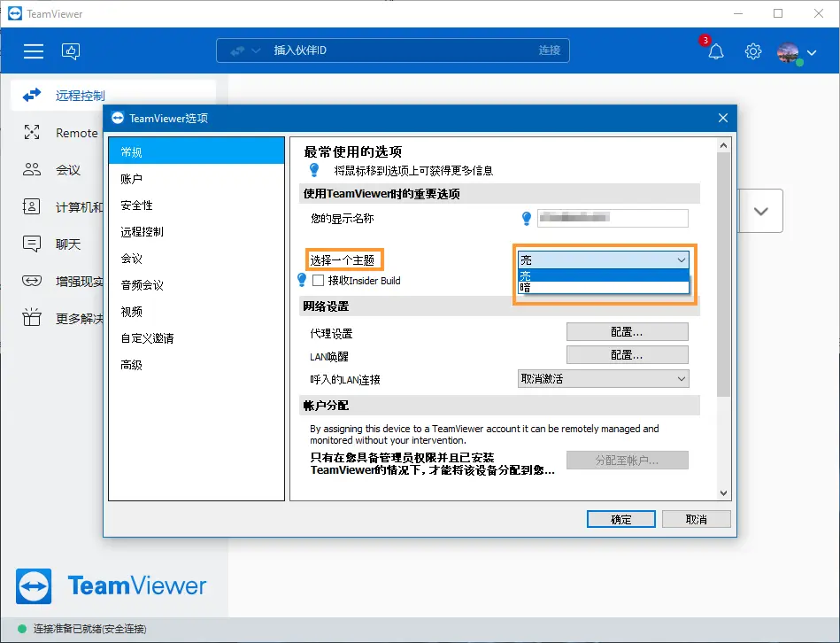Click scroll-down arrow in options panel
Image resolution: width=840 pixels, height=643 pixels.
pos(724,493)
